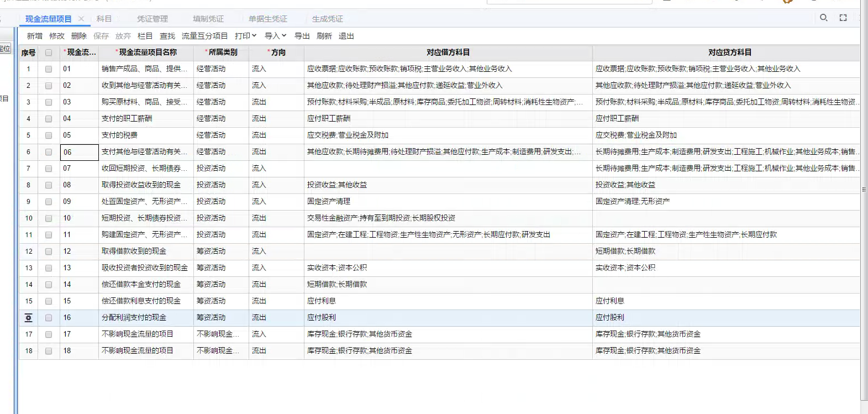Select the 偿还借款本金支付的现金 cell

146,285
